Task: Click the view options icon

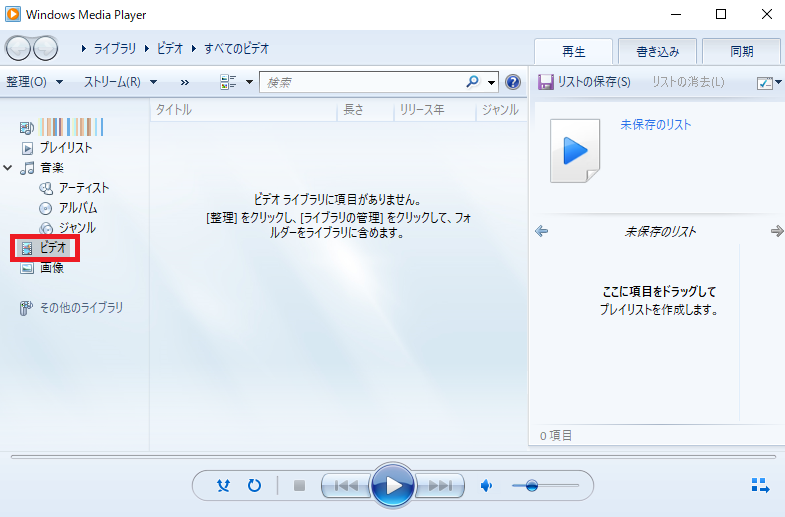Action: (228, 82)
